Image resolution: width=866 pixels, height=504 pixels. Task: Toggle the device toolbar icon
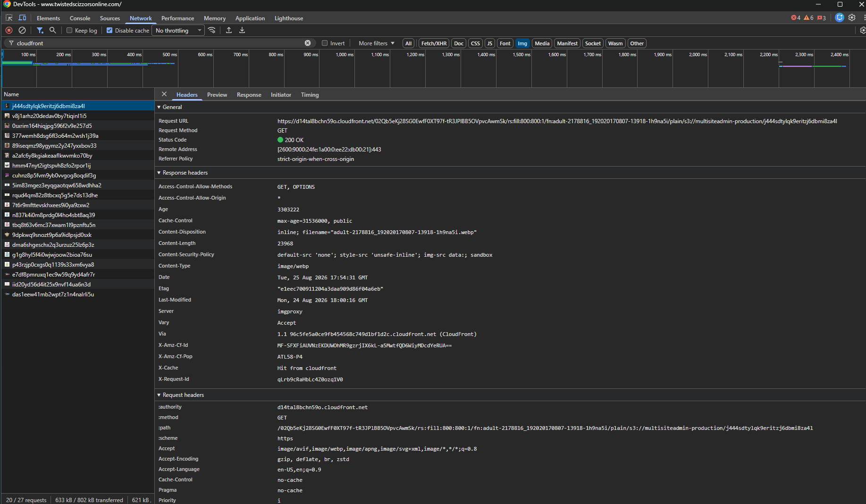click(x=22, y=18)
